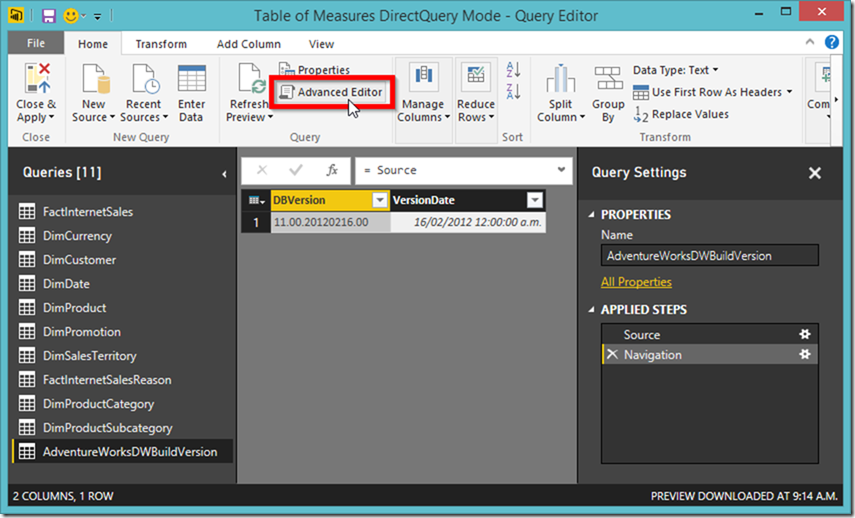Click the Reduce Rows icon
Screen dimensions: 855x518
tap(475, 78)
